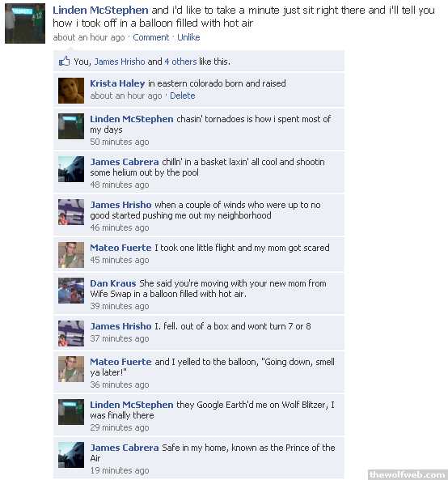Image resolution: width=448 pixels, height=480 pixels.
Task: Open Dan Kraus's name link
Action: tap(113, 283)
